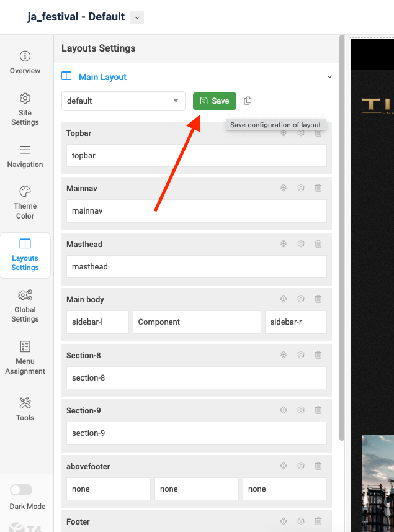Click the Main Layout columns icon
This screenshot has height=532, width=394.
(66, 76)
